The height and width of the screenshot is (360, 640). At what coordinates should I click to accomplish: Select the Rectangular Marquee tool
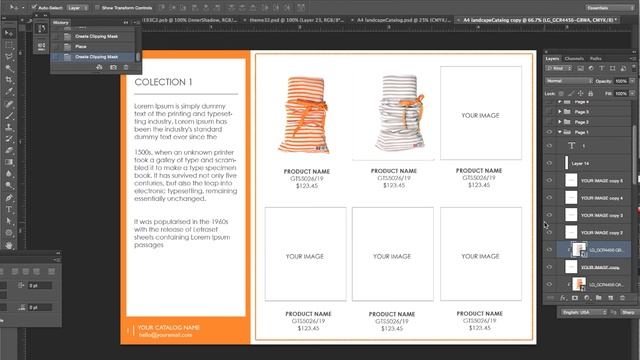9,45
